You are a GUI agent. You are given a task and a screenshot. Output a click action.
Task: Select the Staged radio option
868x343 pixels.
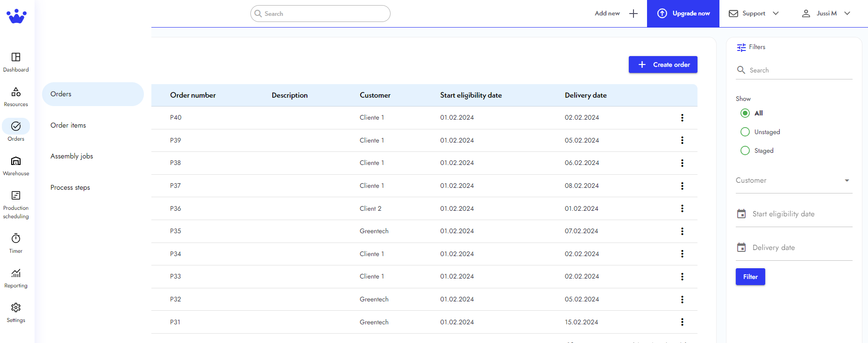(x=745, y=150)
